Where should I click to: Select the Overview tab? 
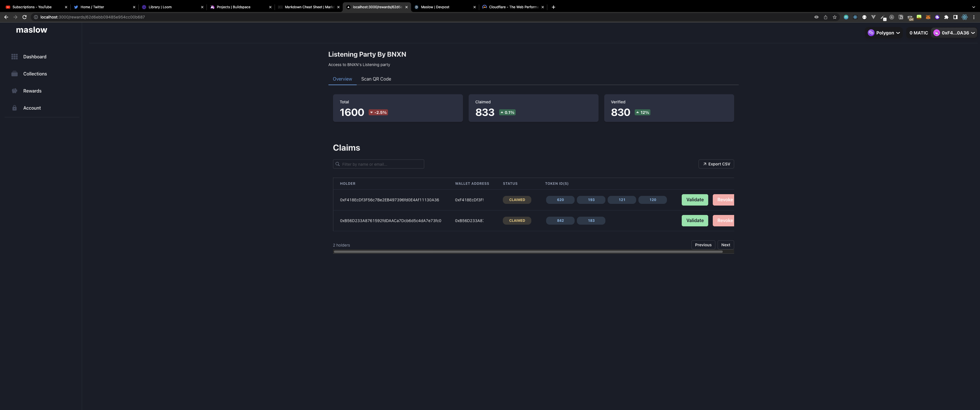click(342, 79)
